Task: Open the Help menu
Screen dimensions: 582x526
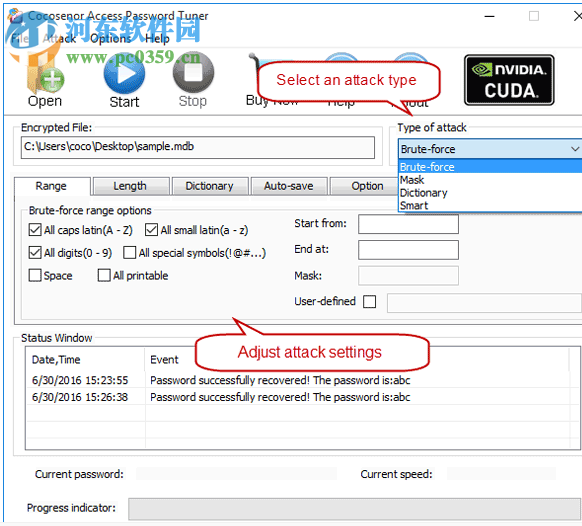Action: coord(157,39)
